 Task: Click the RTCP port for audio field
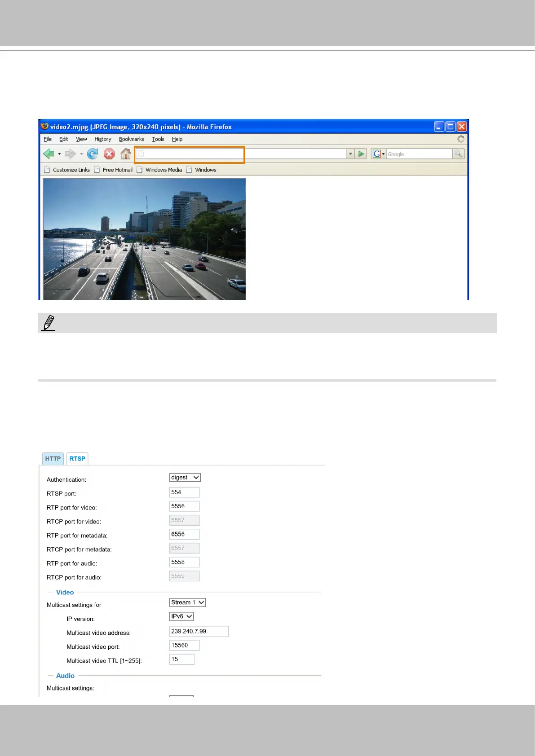[184, 576]
